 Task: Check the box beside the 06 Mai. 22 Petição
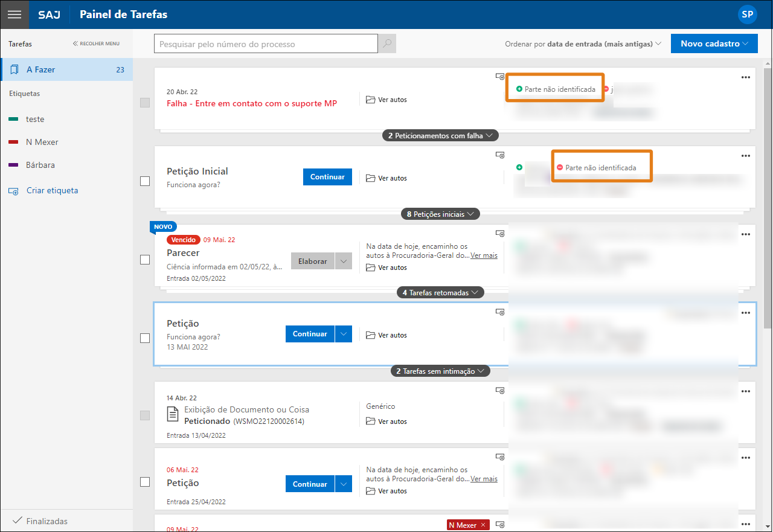pyautogui.click(x=145, y=482)
